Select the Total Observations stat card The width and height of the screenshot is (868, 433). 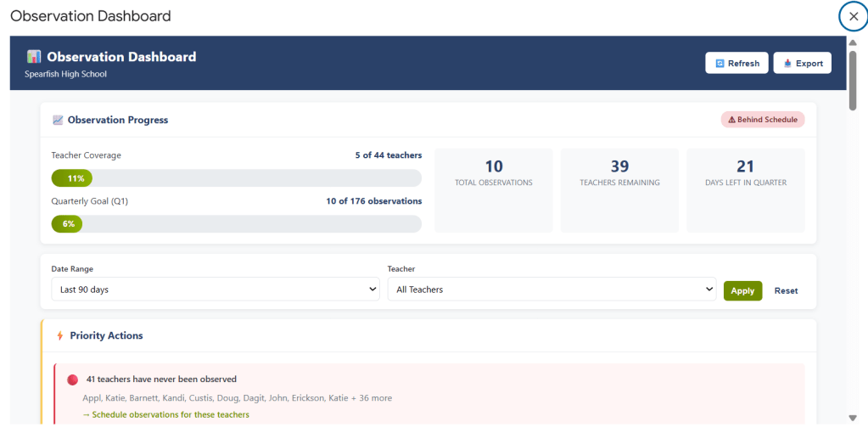coord(493,190)
